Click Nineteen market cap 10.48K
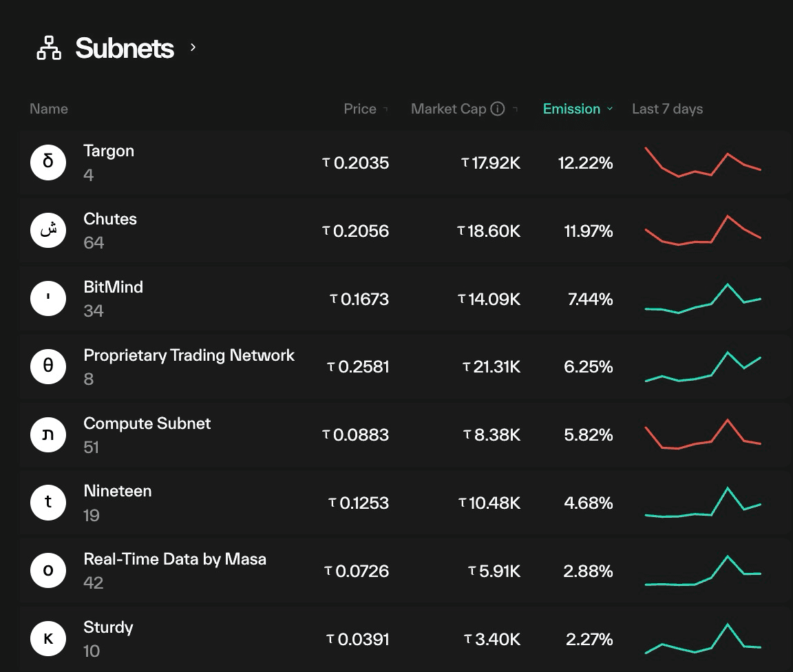 coord(489,503)
